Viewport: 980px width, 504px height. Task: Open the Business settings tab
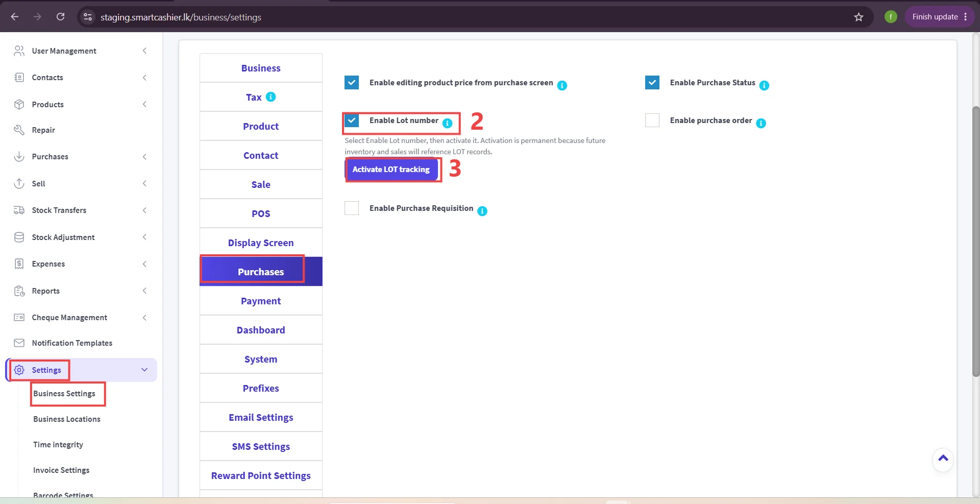pos(261,68)
